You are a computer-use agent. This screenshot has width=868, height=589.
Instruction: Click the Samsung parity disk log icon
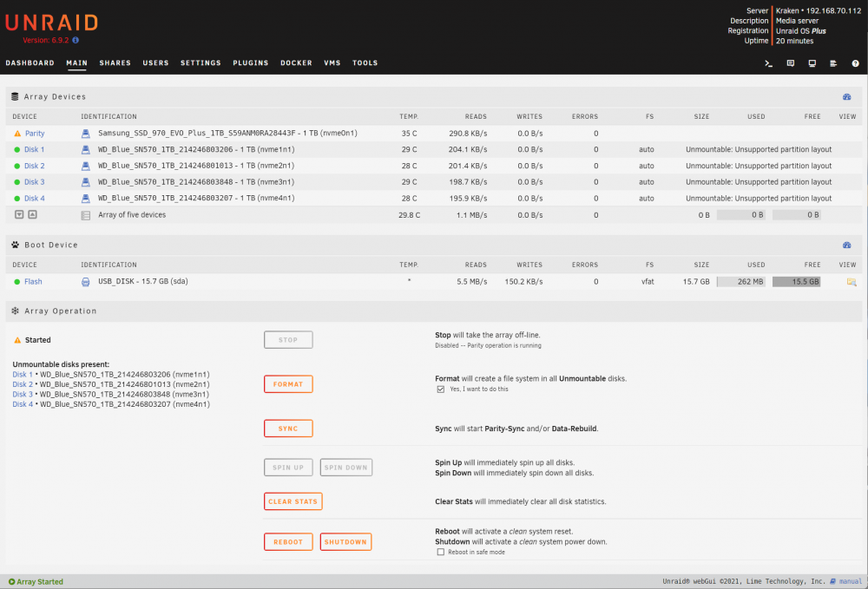(x=86, y=134)
